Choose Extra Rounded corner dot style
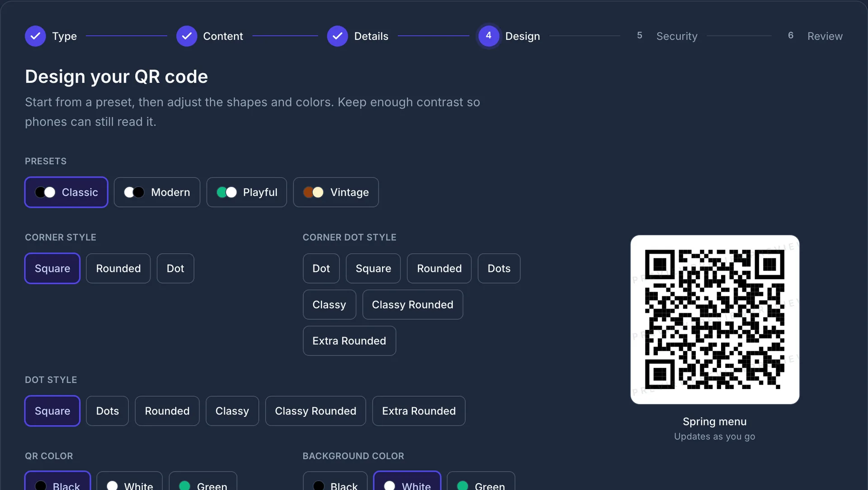 (349, 341)
